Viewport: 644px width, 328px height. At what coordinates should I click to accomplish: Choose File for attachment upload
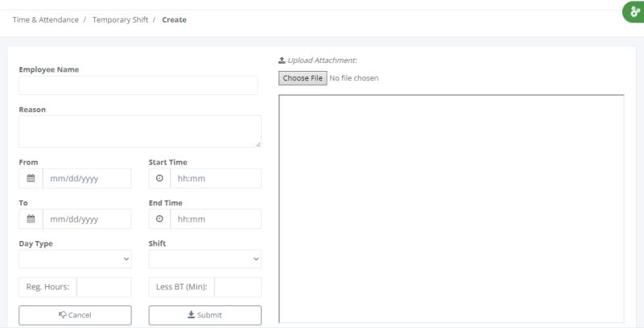click(x=303, y=78)
